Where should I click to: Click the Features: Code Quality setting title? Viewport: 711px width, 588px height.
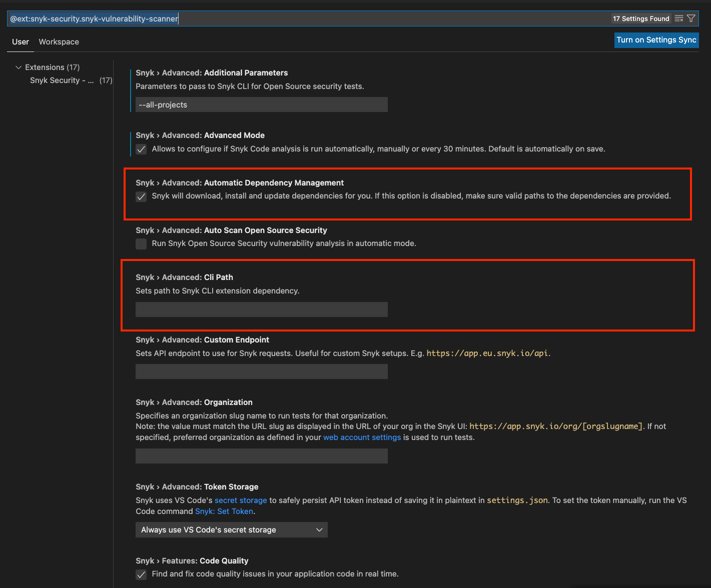[192, 560]
